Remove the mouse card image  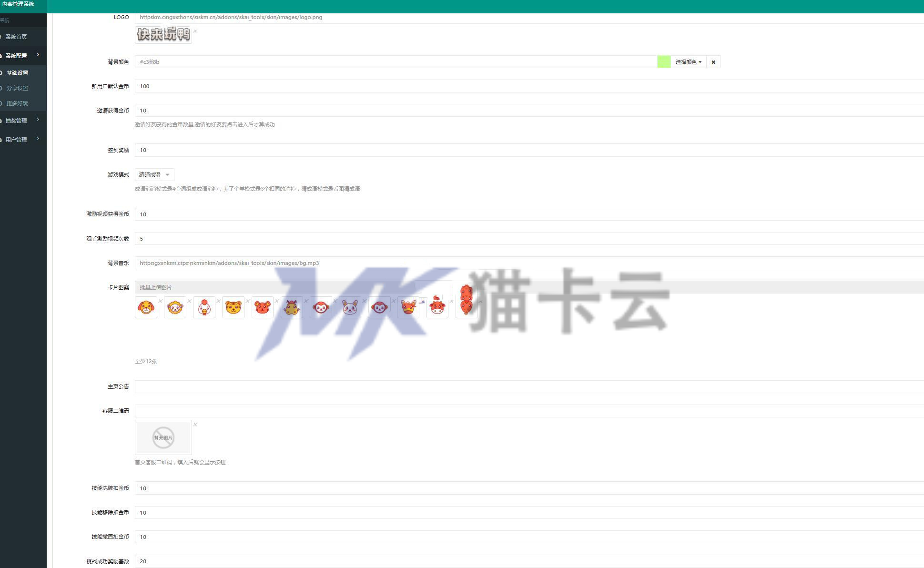(x=276, y=301)
